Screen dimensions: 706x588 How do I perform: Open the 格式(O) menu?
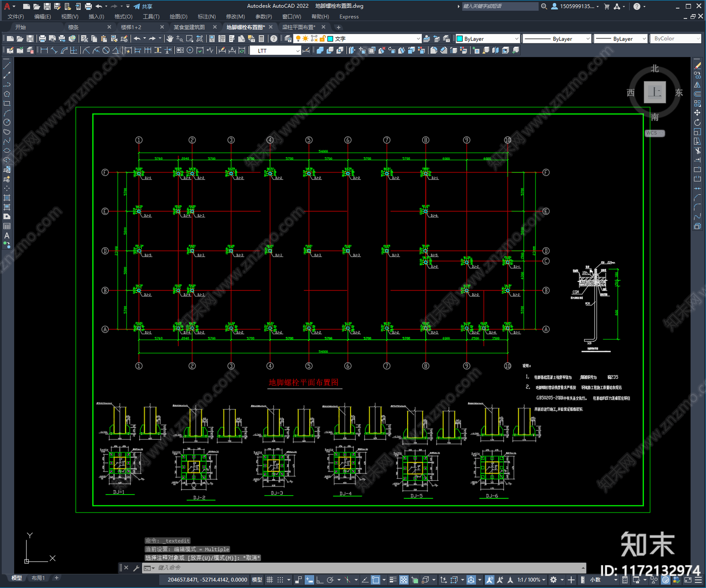[x=123, y=17]
